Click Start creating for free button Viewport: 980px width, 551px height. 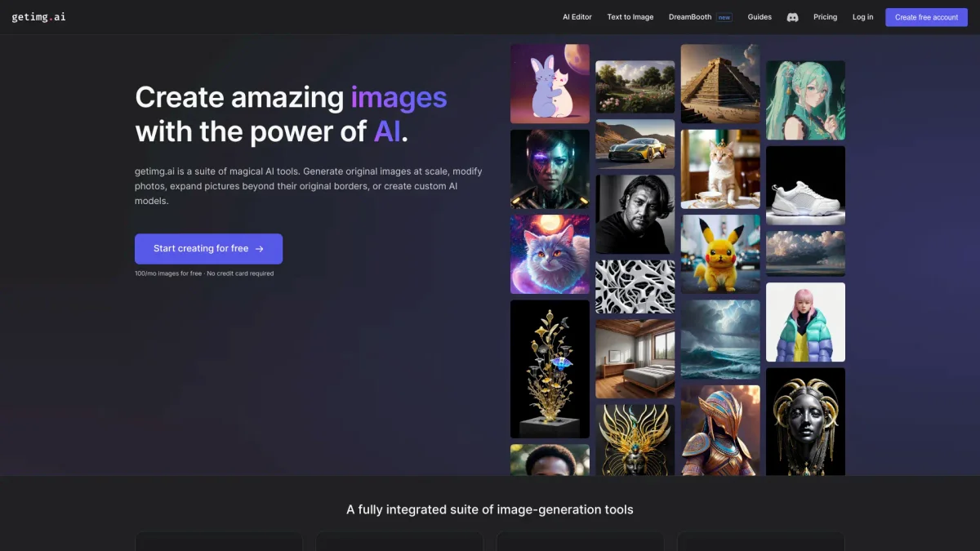pyautogui.click(x=208, y=249)
